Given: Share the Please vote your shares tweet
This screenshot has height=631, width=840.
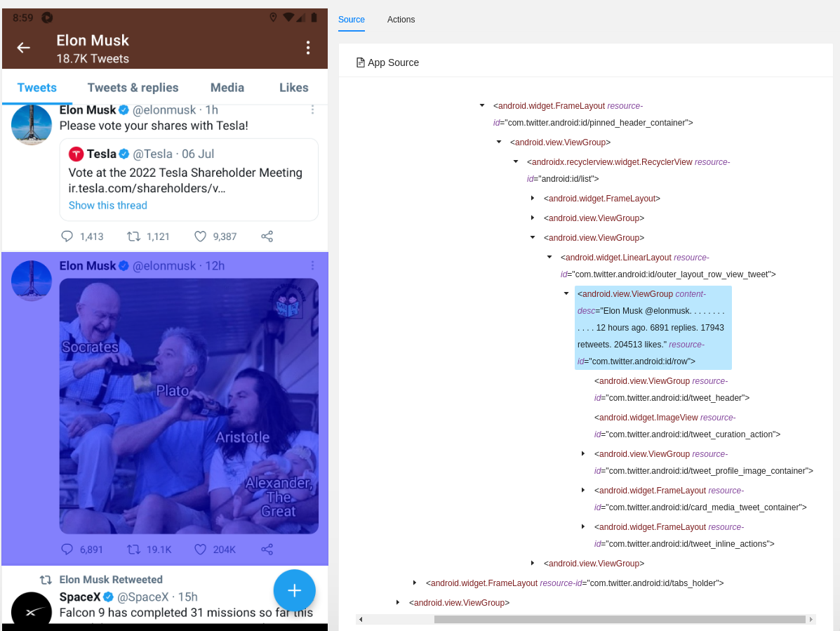Looking at the screenshot, I should click(267, 237).
